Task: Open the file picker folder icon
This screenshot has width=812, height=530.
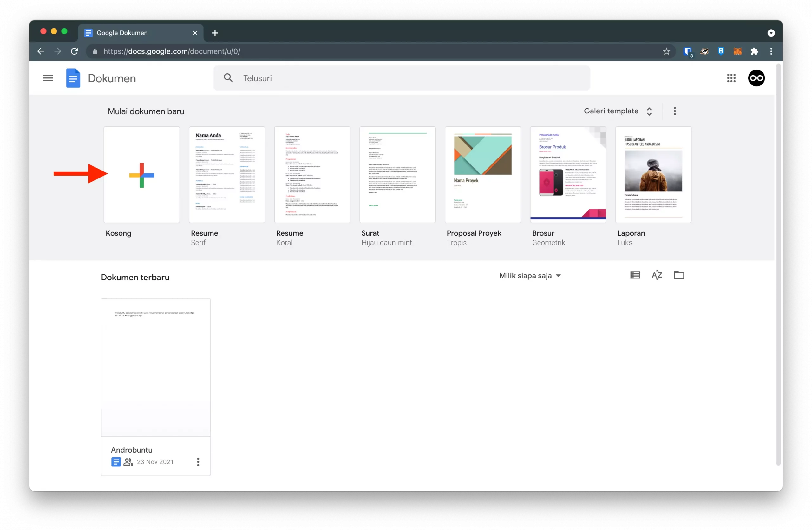Action: tap(679, 275)
